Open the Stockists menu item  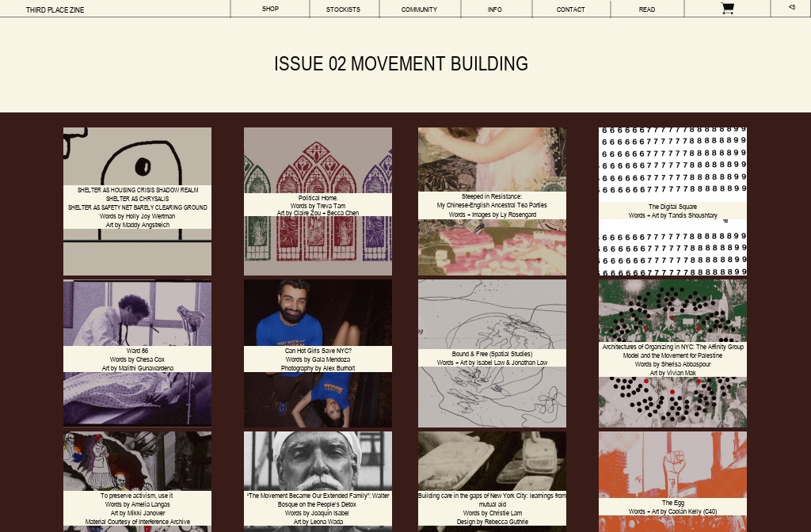[x=343, y=9]
